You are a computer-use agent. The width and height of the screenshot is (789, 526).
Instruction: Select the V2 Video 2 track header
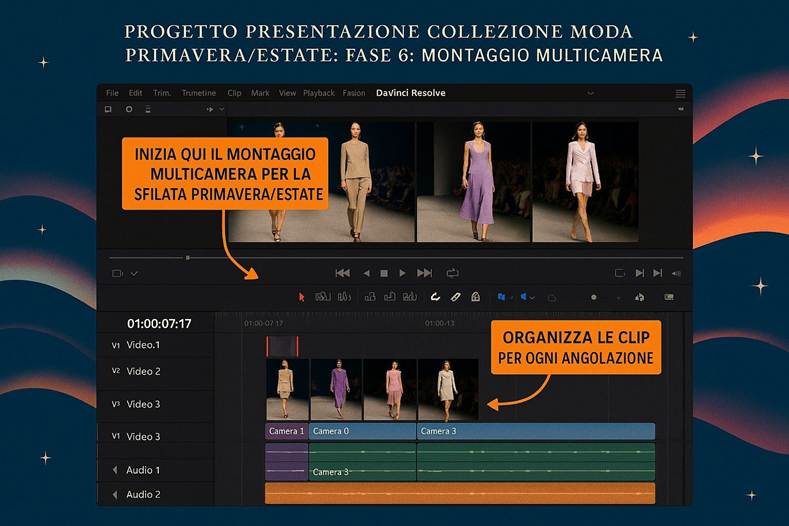155,371
